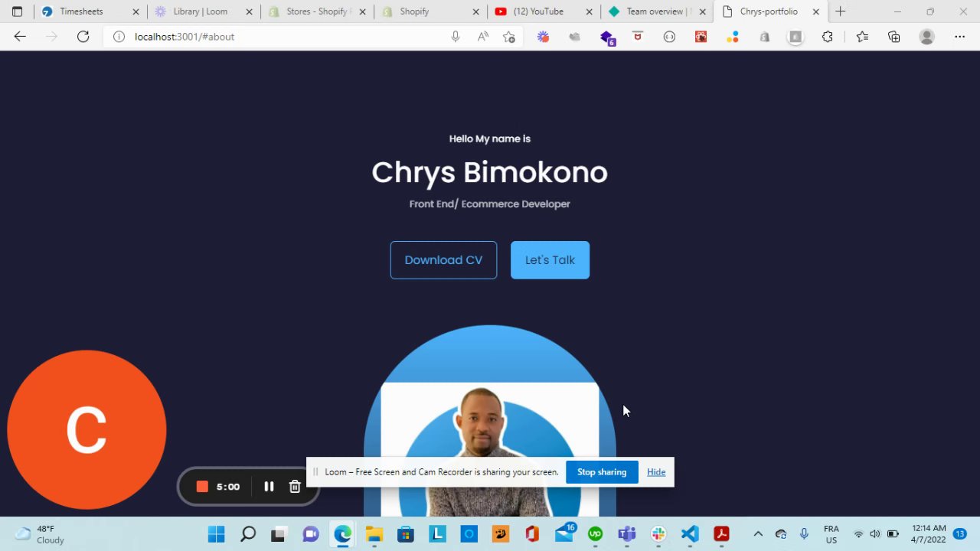This screenshot has width=980, height=551.
Task: Open the Extensions puzzle piece menu
Action: click(827, 37)
